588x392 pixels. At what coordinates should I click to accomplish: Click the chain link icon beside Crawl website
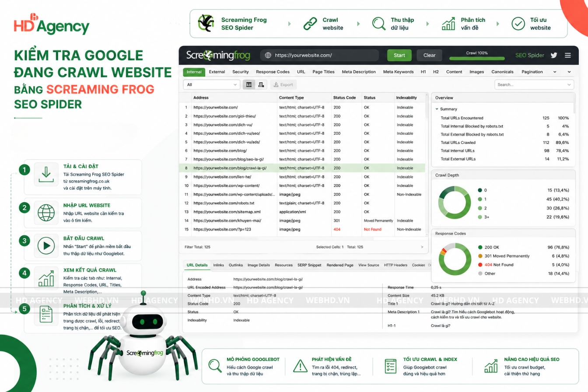click(x=310, y=24)
